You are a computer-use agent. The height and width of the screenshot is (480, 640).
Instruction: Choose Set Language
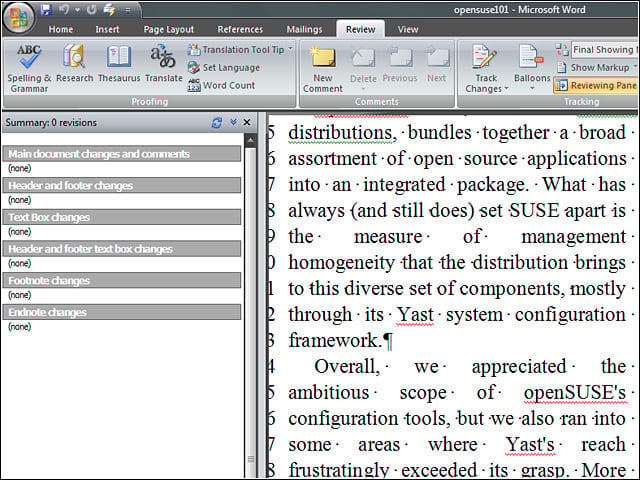pos(224,67)
